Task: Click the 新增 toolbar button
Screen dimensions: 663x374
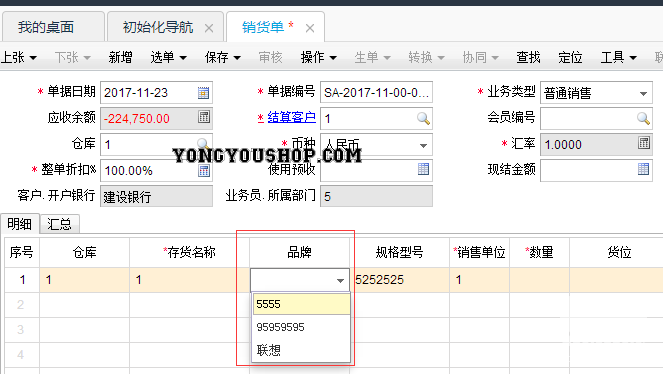Action: [120, 57]
